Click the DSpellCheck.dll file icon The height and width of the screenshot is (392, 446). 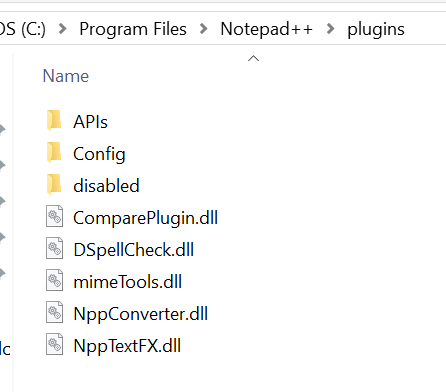pos(54,248)
